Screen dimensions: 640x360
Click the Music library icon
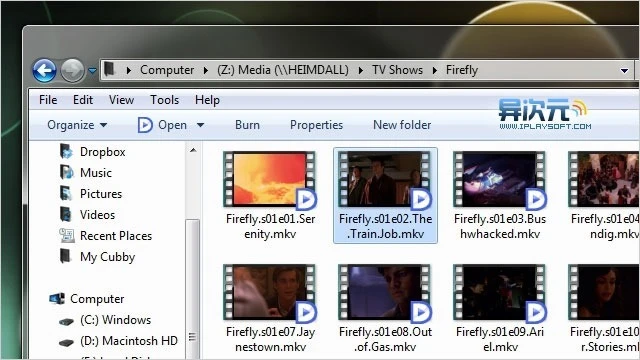tap(67, 172)
